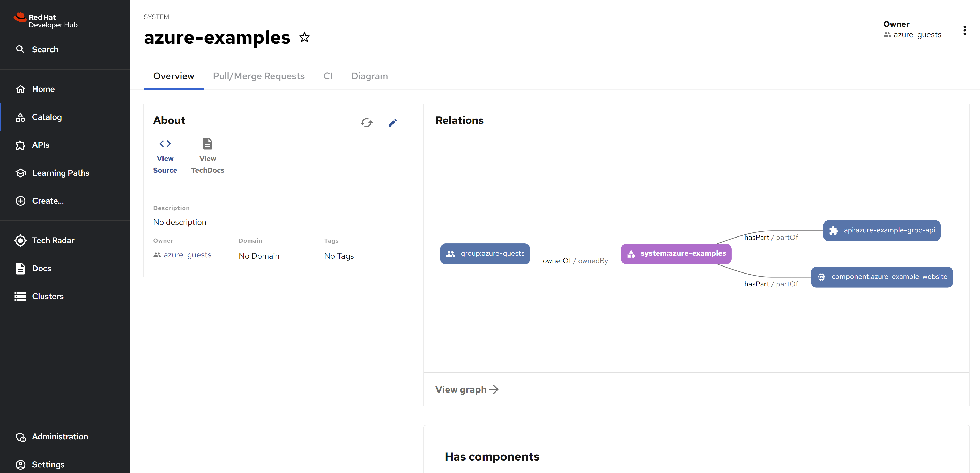This screenshot has width=980, height=473.
Task: Click the Red Hat Developer Hub logo
Action: coord(46,21)
